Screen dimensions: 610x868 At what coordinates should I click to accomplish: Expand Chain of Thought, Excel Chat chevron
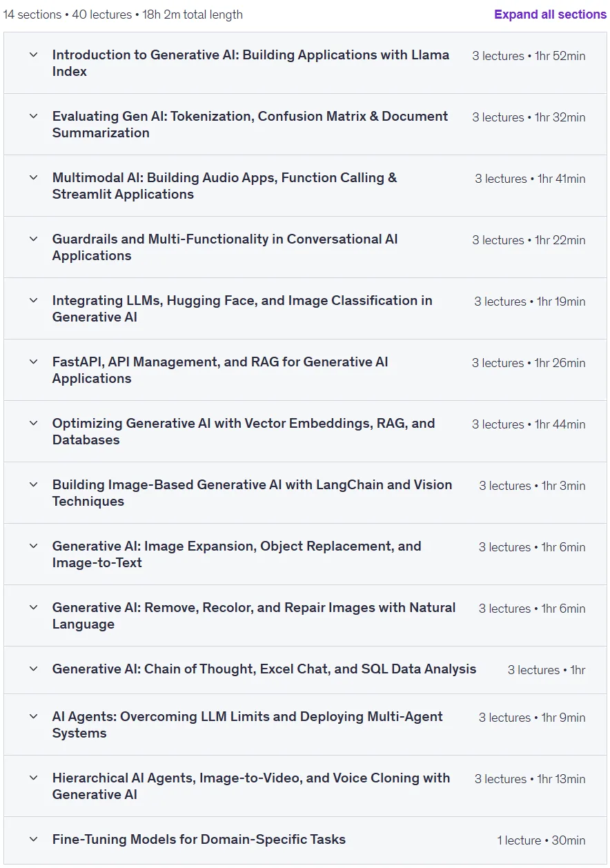click(33, 669)
